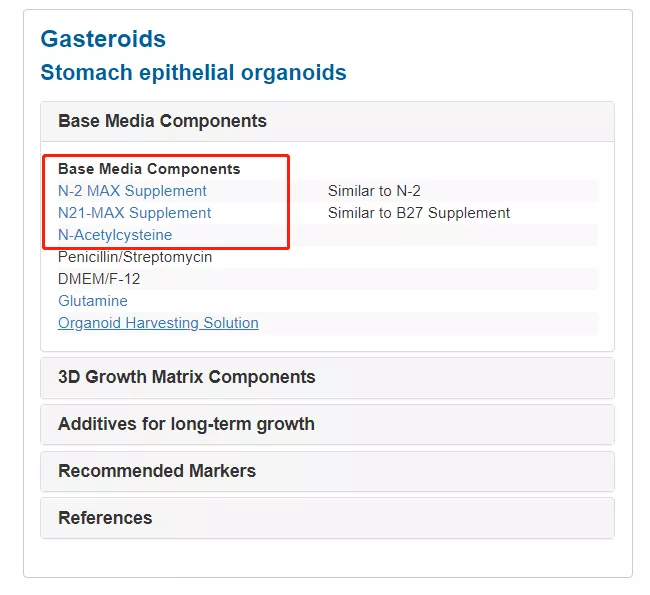Click the N21-MAX Supplement link
The height and width of the screenshot is (595, 650).
pyautogui.click(x=134, y=213)
